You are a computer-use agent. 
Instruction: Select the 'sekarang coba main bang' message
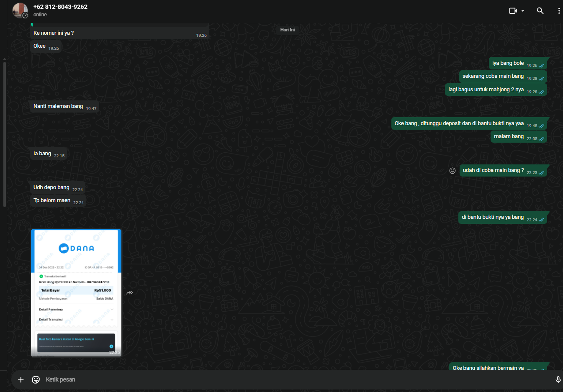pos(503,76)
